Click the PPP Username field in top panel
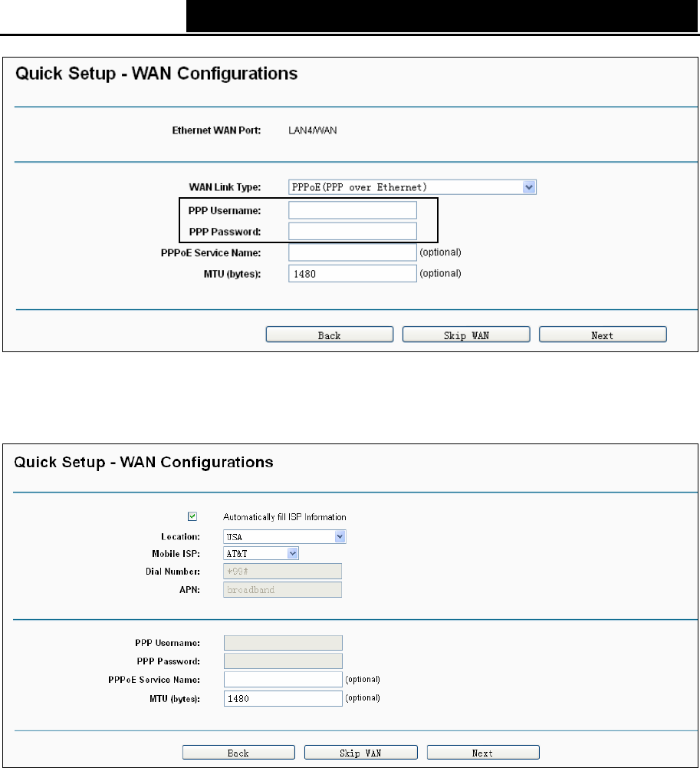This screenshot has width=700, height=768. pos(353,210)
